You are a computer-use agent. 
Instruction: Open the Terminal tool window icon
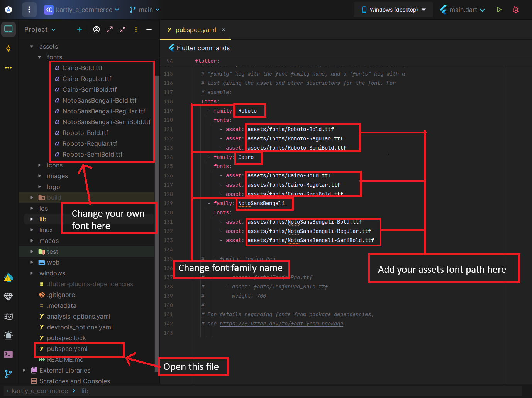pos(8,354)
